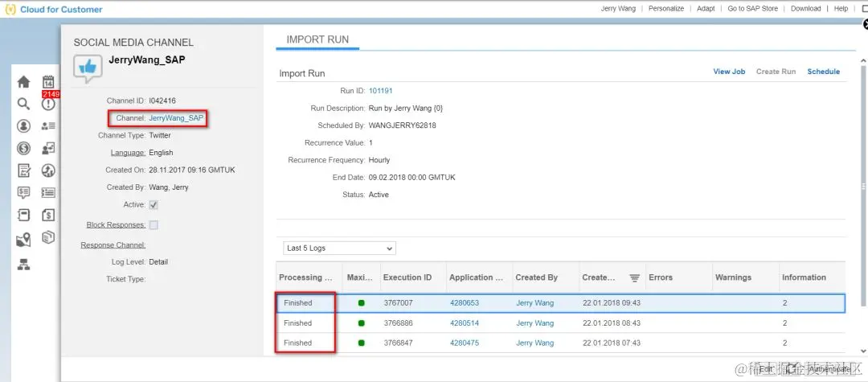Toggle the Active checkbox

click(x=154, y=205)
